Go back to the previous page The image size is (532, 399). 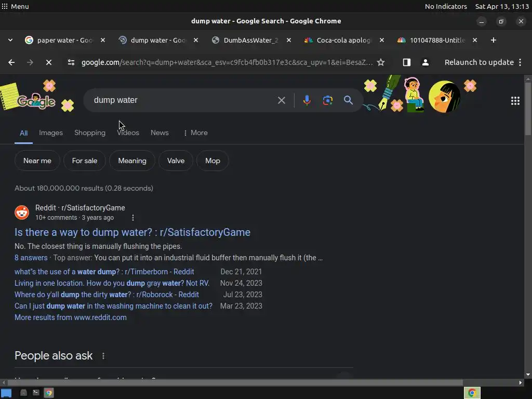pyautogui.click(x=11, y=62)
